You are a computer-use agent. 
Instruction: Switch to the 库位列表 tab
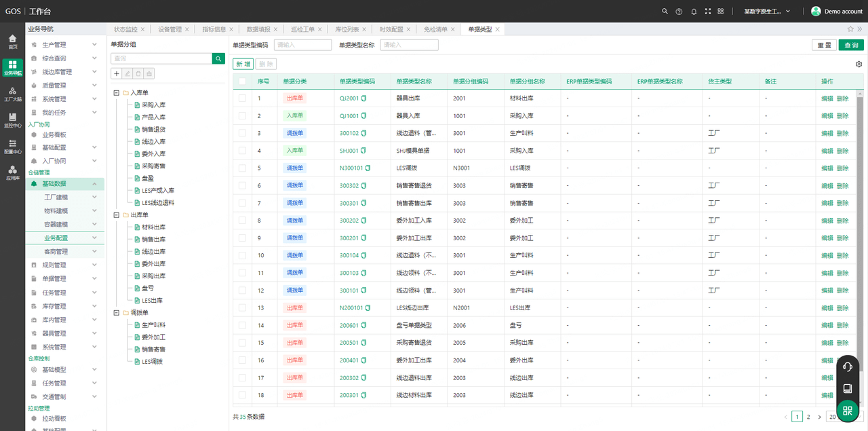point(347,29)
